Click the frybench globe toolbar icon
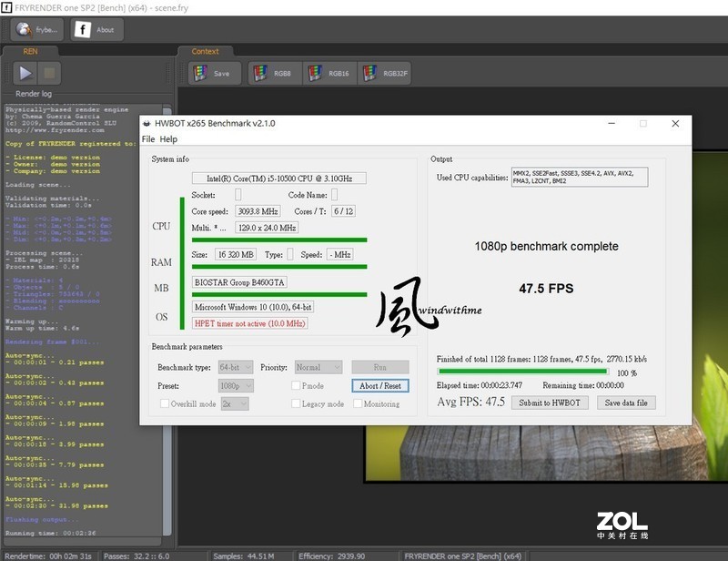Image resolution: width=728 pixels, height=561 pixels. coord(35,29)
